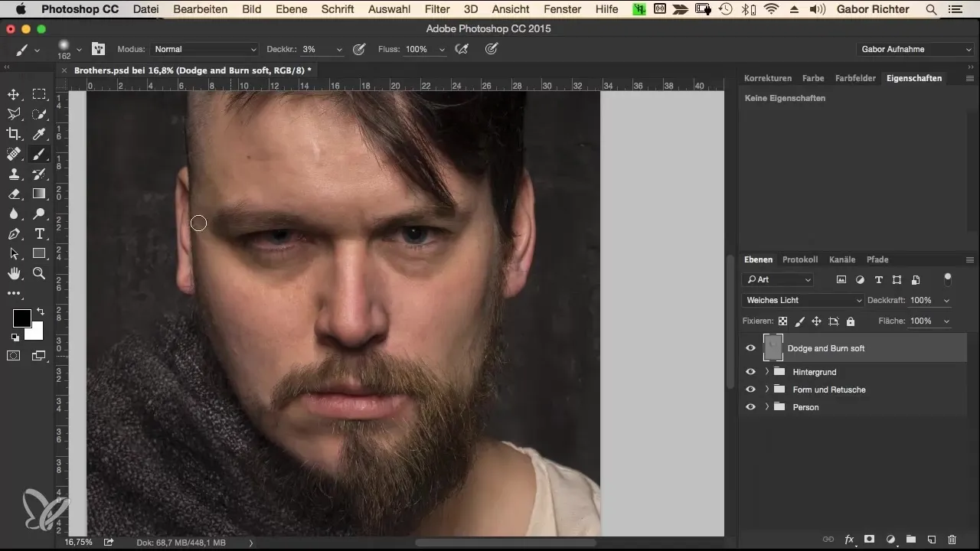The image size is (980, 551).
Task: Select the Rectangle shape tool
Action: click(x=39, y=253)
